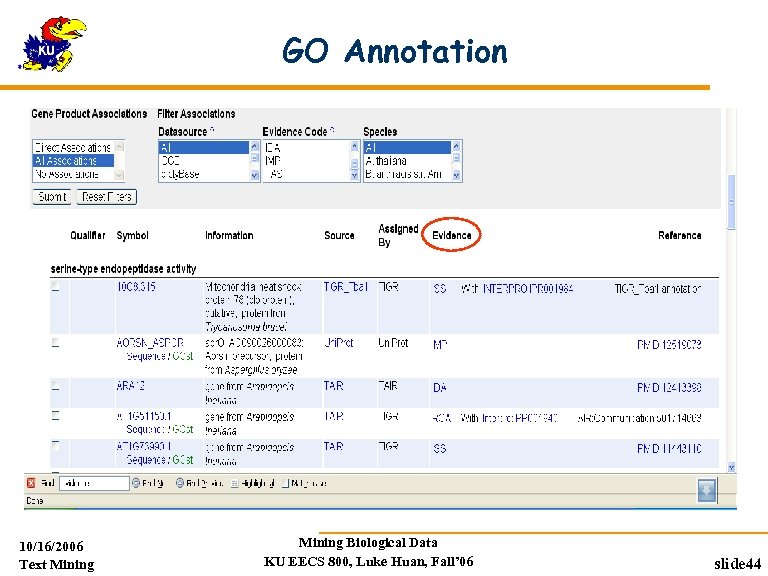Viewport: 768px width, 576px height.
Task: Open the INTERPRO link in the first row
Action: [528, 288]
